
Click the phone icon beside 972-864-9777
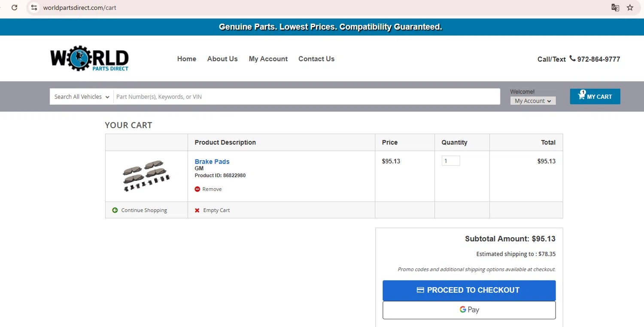tap(572, 58)
